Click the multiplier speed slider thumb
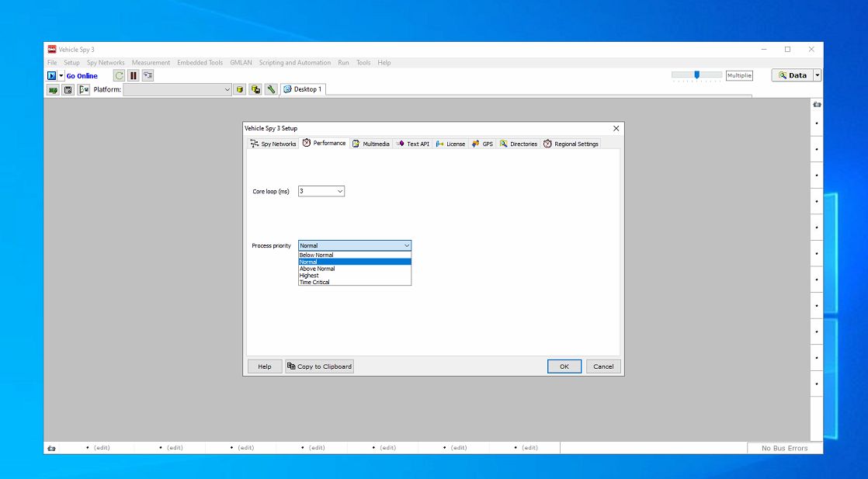 [697, 75]
